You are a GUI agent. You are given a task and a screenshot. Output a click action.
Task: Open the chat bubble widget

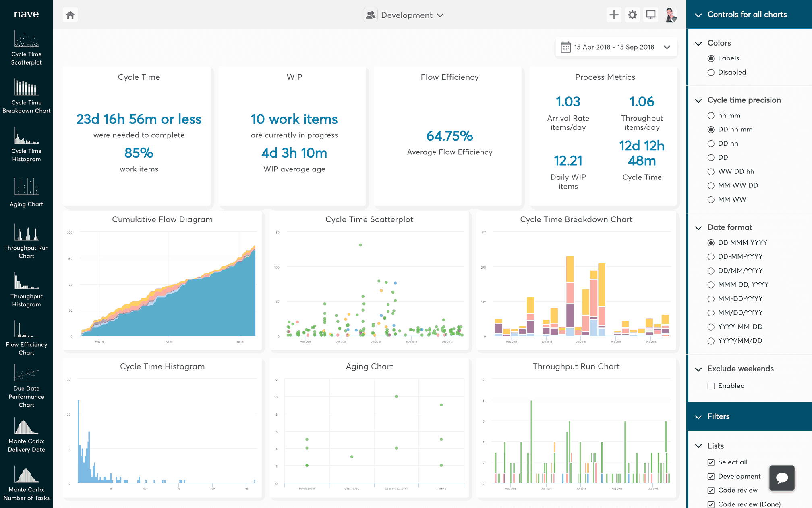(x=782, y=478)
